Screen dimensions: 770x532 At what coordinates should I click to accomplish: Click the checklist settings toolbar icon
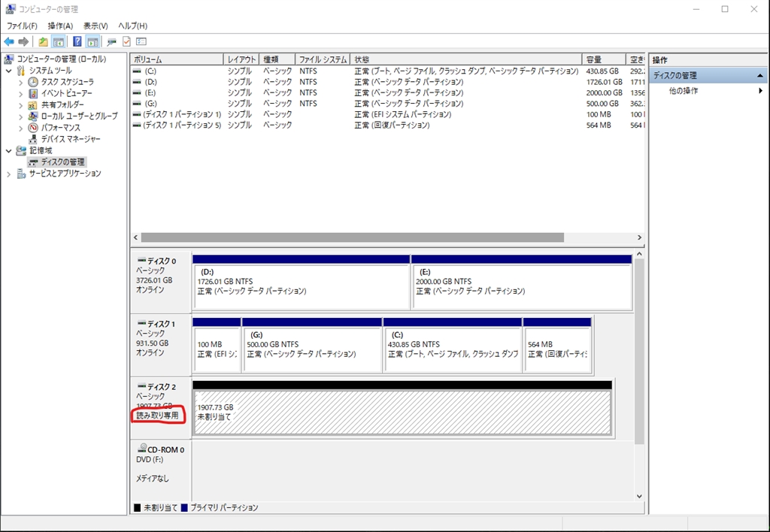tap(141, 42)
